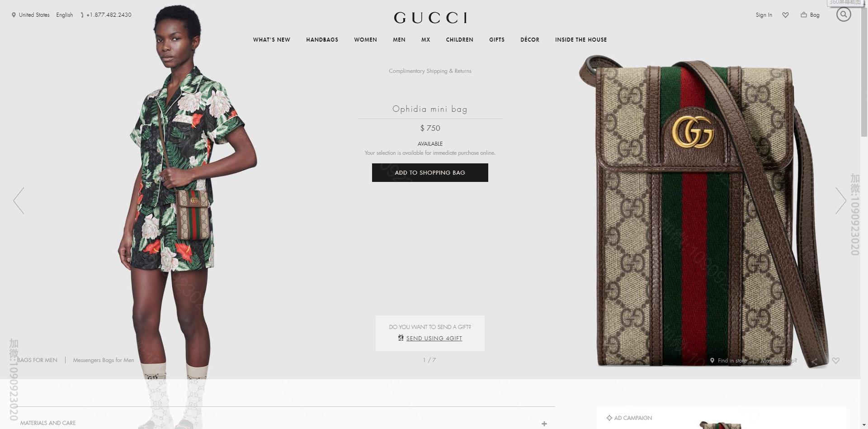Open AD CAMPAIGN thumbnail panel
This screenshot has width=868, height=429.
(722, 418)
